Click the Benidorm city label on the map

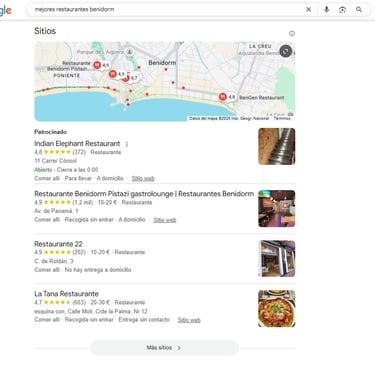162,63
